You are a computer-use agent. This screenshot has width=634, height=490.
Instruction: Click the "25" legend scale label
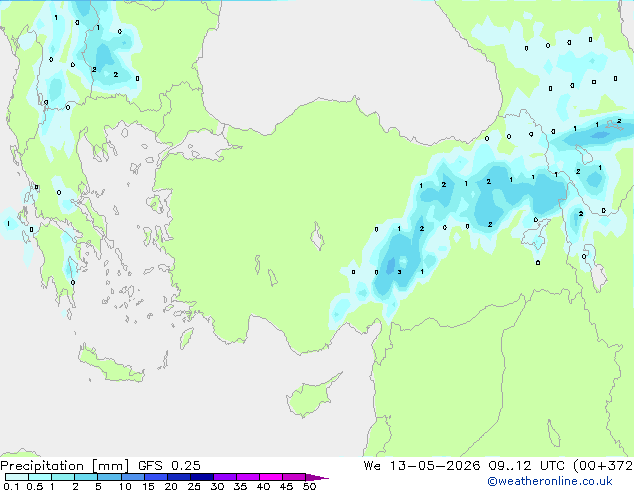coord(194,486)
